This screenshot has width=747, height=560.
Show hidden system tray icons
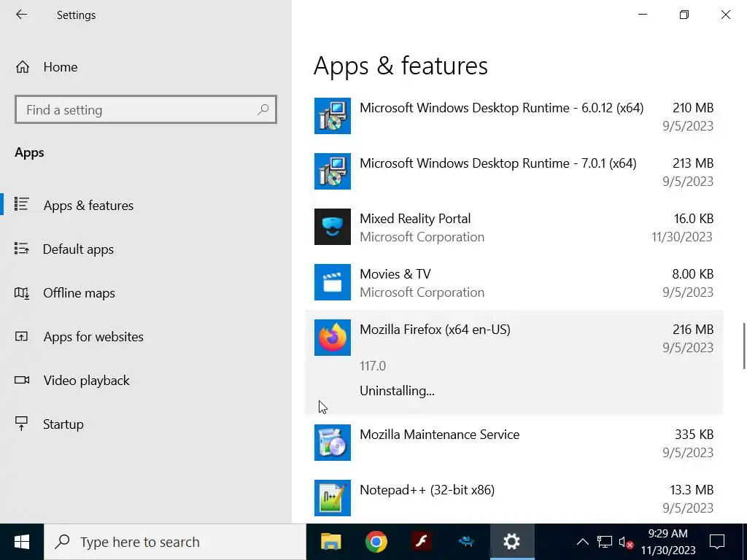coord(583,542)
